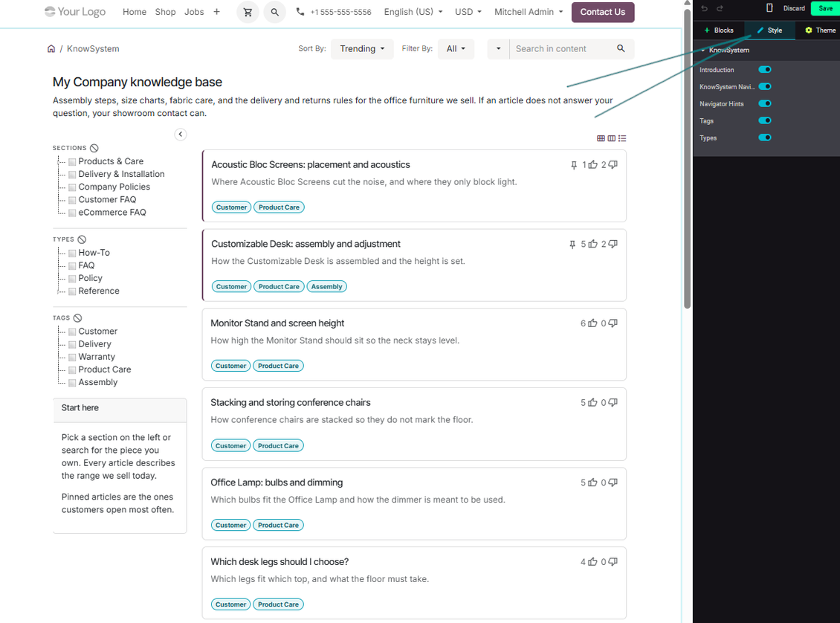
Task: Click the redo icon in editor panel
Action: tap(720, 8)
